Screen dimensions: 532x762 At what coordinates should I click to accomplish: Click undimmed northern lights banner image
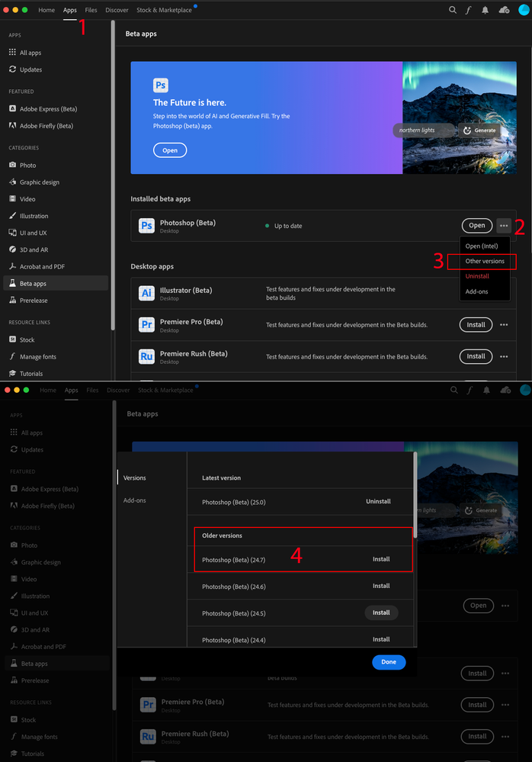click(x=459, y=117)
